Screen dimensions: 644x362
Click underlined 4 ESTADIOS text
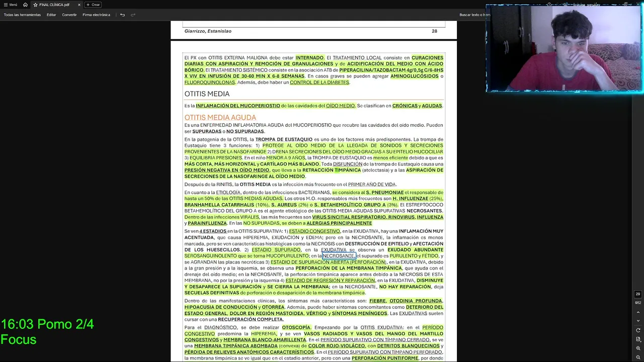tap(213, 231)
